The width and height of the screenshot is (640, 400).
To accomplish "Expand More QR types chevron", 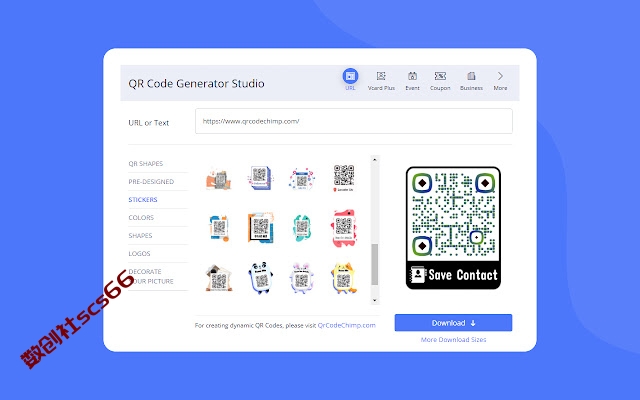I will point(500,76).
